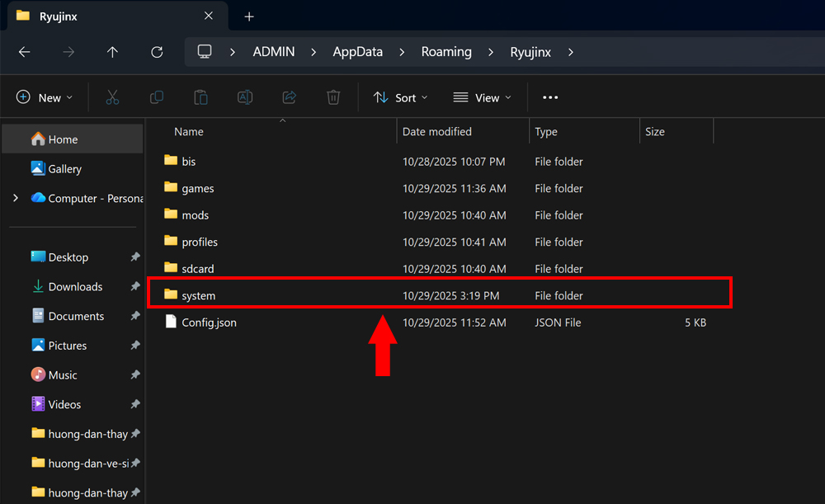Select the system folder
This screenshot has height=504, width=825.
(199, 295)
